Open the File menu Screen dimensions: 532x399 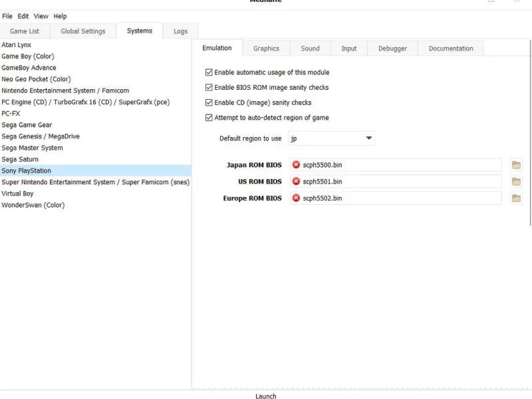pos(7,16)
